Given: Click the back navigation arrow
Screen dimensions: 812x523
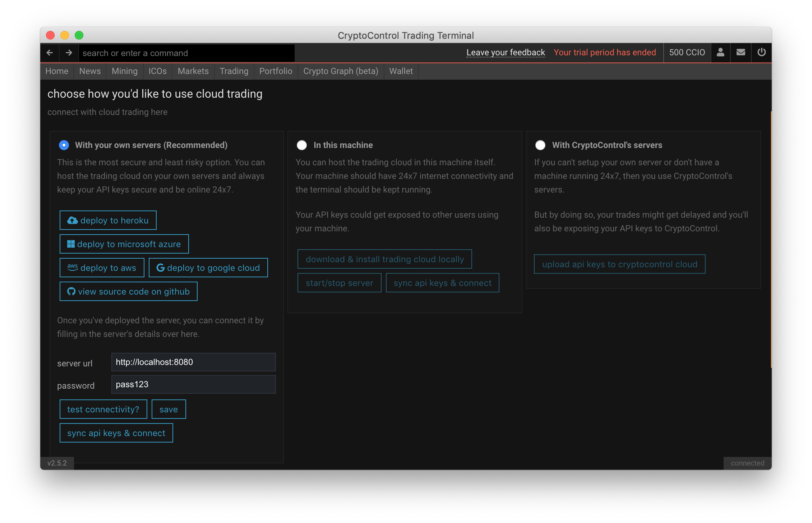Looking at the screenshot, I should 50,53.
